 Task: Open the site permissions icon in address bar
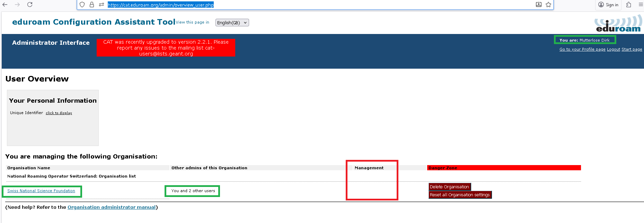click(x=102, y=5)
